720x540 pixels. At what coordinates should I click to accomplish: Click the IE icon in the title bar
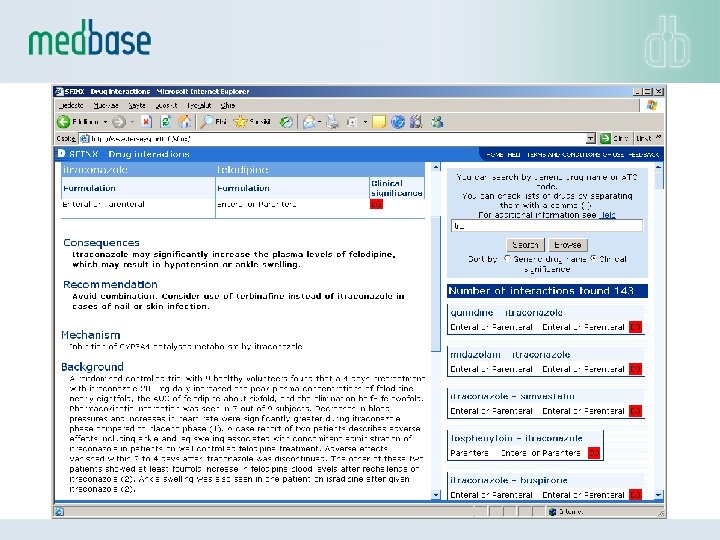[59, 91]
